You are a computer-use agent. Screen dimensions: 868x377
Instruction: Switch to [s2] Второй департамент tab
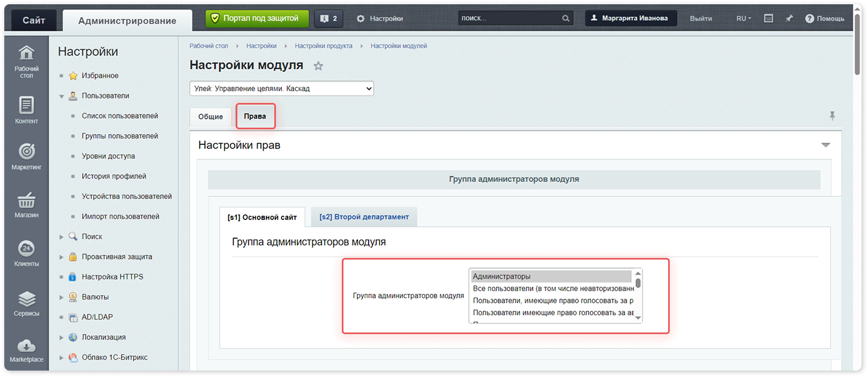pyautogui.click(x=364, y=217)
